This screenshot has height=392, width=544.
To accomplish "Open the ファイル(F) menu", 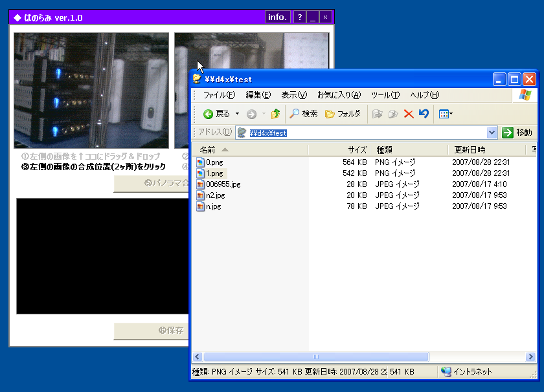I will [x=219, y=95].
